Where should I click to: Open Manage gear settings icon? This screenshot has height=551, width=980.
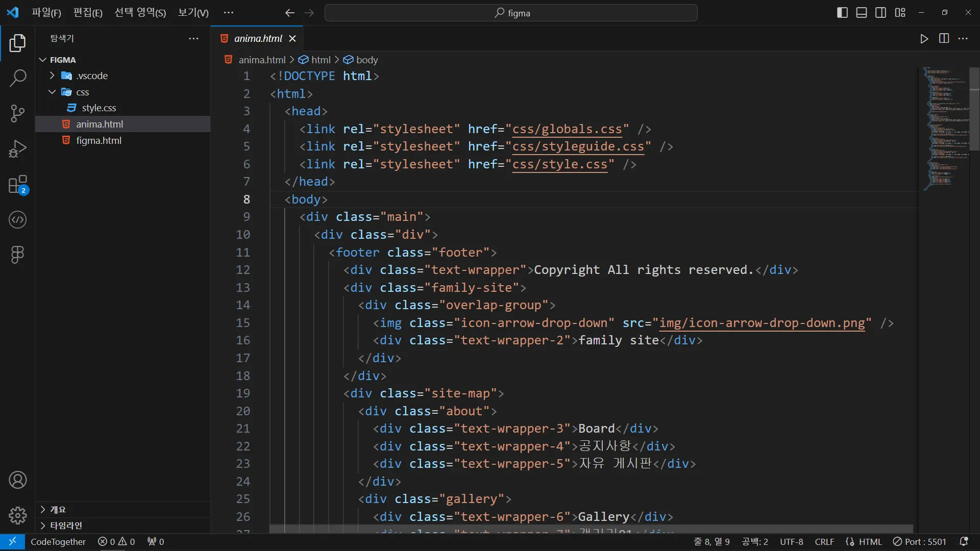pyautogui.click(x=18, y=515)
